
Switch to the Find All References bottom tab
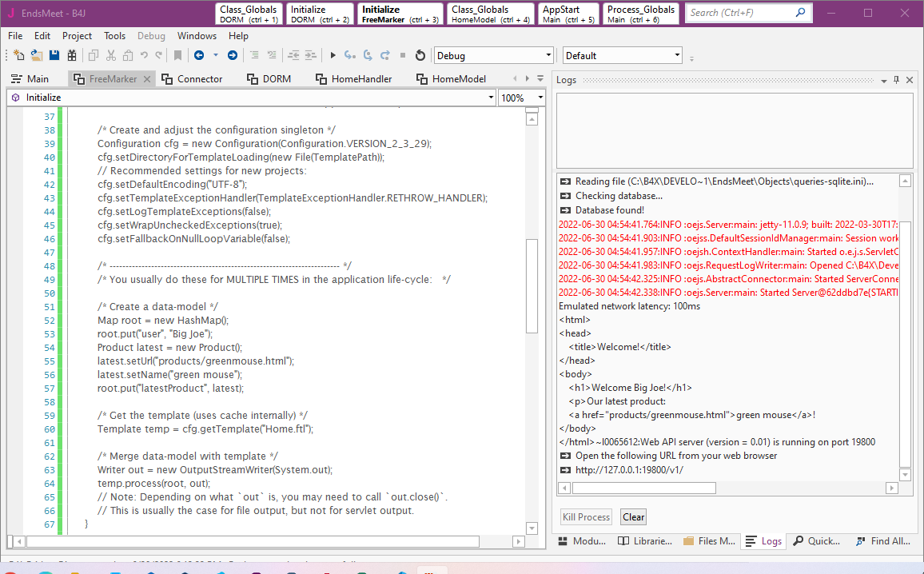tap(882, 541)
